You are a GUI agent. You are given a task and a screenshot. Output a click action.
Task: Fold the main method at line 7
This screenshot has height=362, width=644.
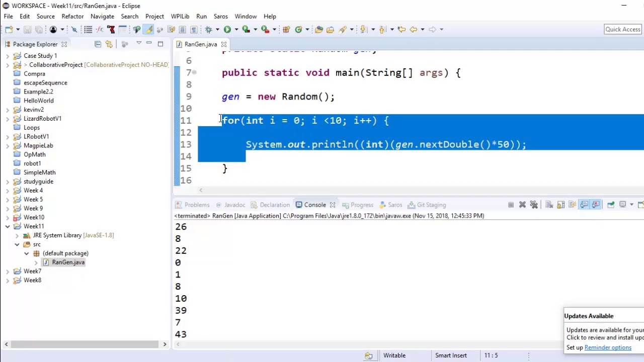[194, 72]
